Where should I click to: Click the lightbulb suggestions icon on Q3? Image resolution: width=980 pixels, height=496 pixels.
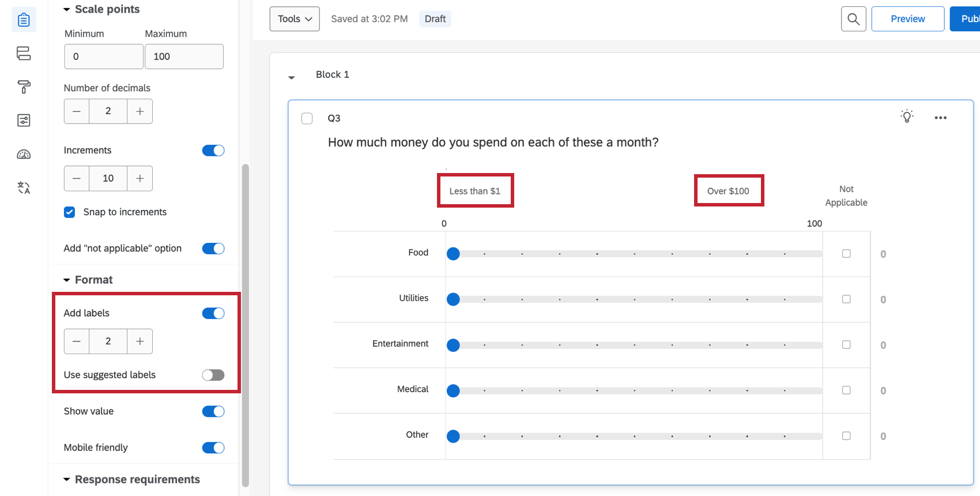click(907, 117)
